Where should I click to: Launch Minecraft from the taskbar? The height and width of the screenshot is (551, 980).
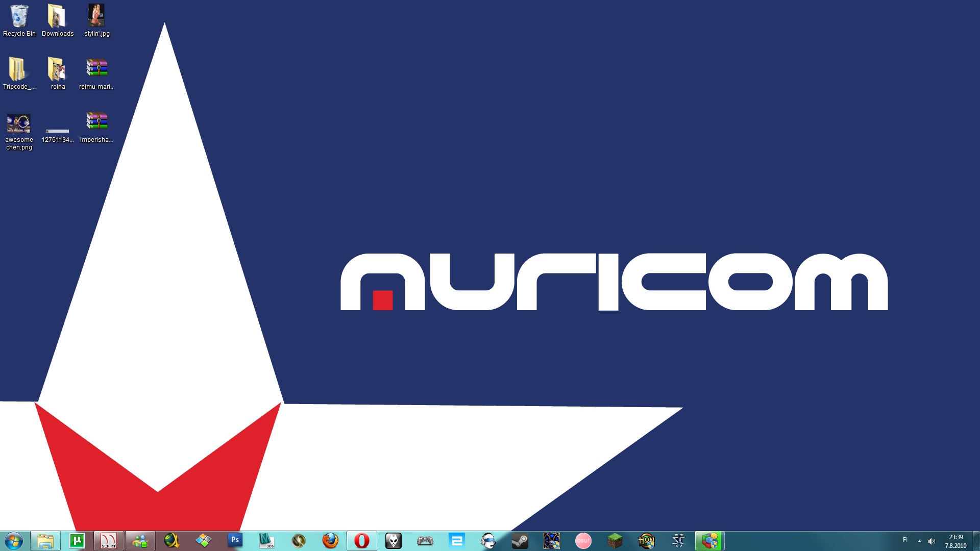pos(615,541)
